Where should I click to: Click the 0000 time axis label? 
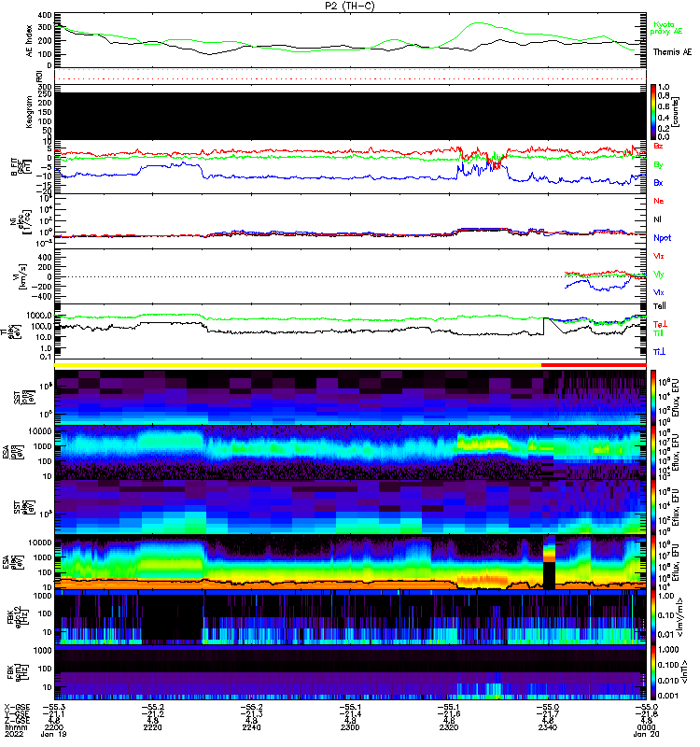click(646, 727)
